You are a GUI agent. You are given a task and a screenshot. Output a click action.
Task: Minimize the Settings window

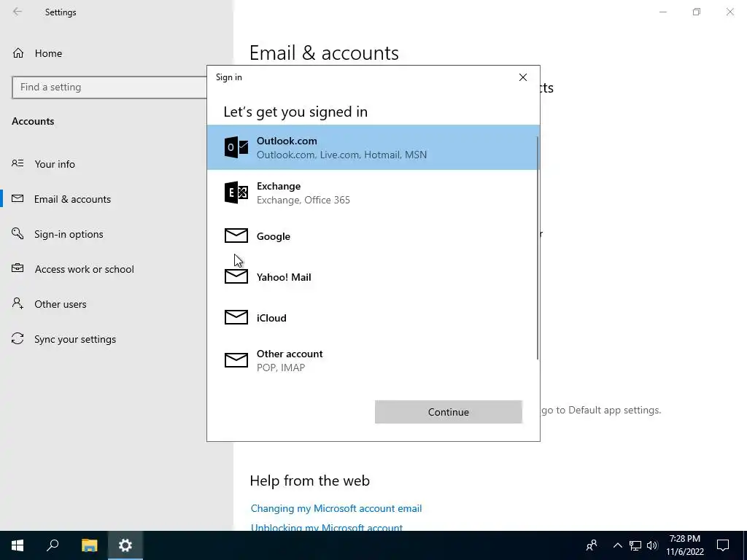point(662,12)
